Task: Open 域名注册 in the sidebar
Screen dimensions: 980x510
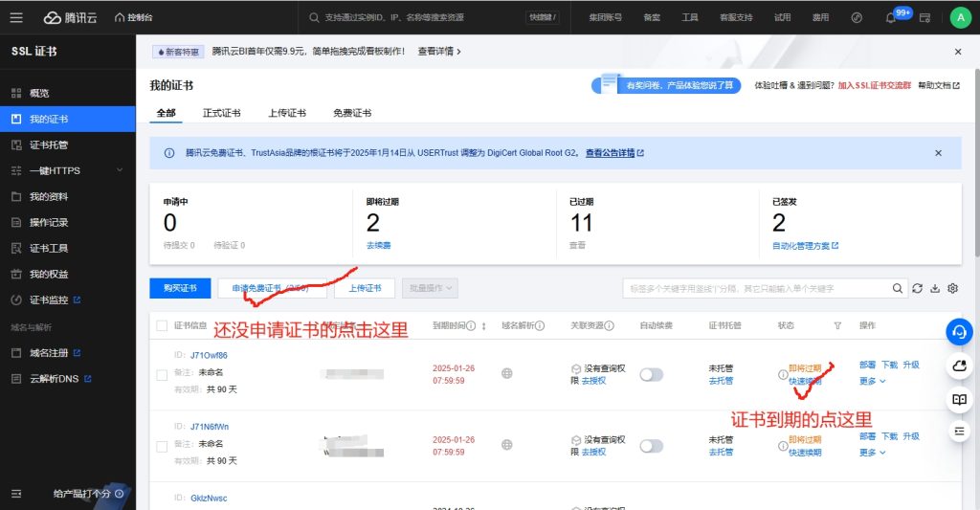Action: click(x=68, y=353)
